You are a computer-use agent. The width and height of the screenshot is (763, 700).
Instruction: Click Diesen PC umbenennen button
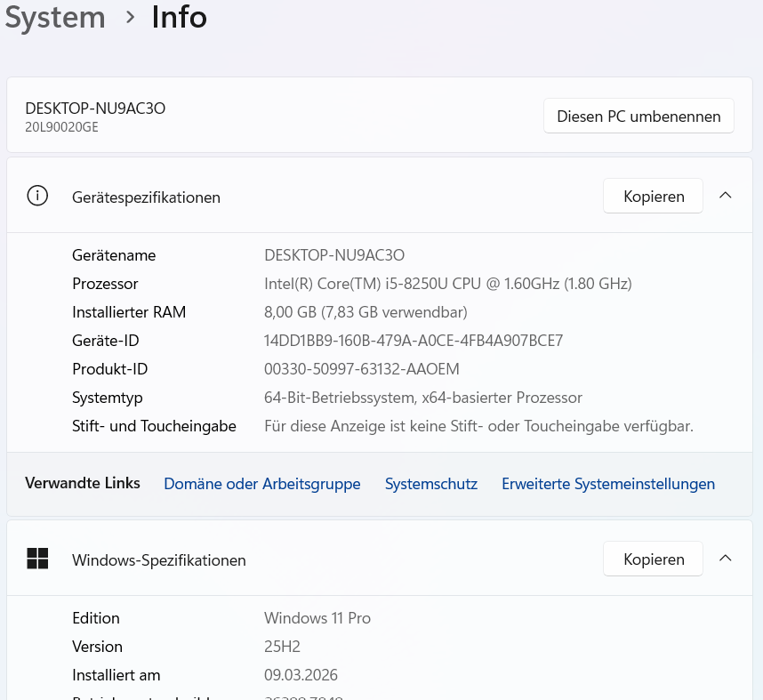point(639,116)
